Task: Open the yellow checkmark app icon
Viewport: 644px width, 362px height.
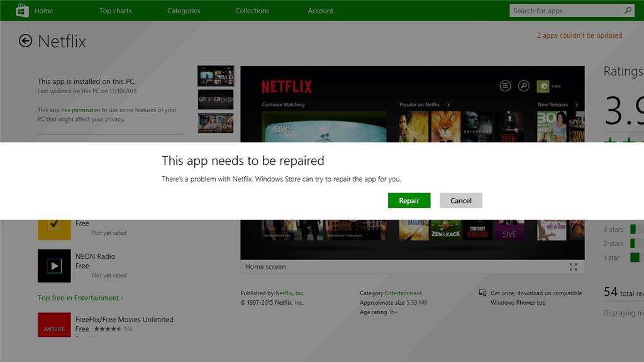Action: (54, 230)
